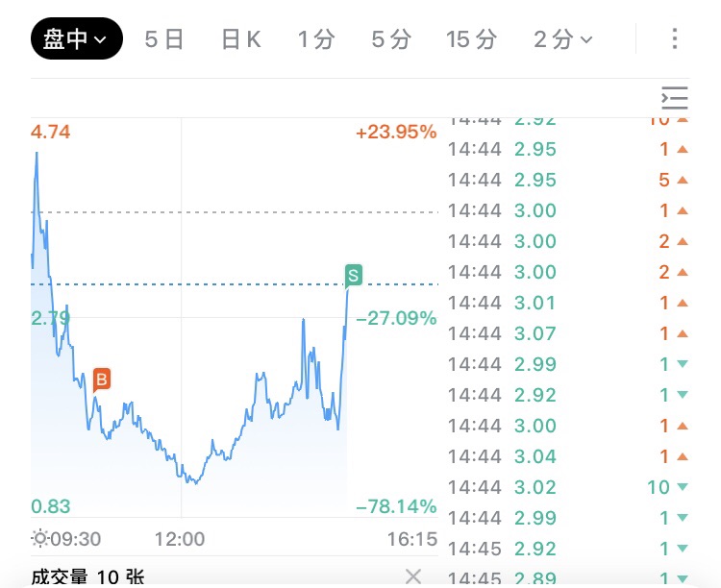Click the +23.95% high percentage label
The width and height of the screenshot is (721, 588).
point(396,132)
